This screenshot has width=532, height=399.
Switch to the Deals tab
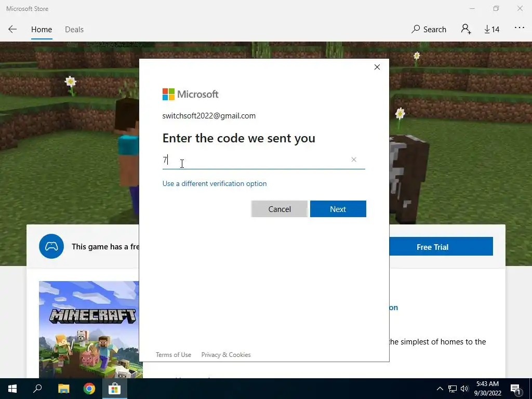point(74,30)
